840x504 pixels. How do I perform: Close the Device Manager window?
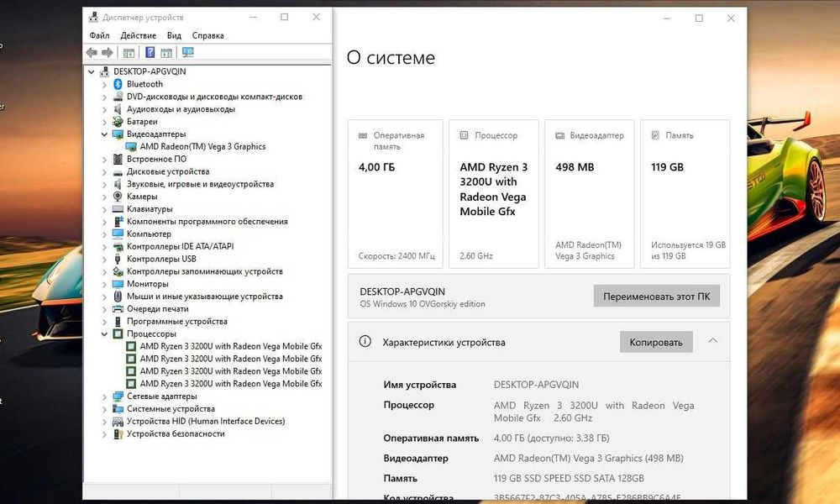point(316,17)
